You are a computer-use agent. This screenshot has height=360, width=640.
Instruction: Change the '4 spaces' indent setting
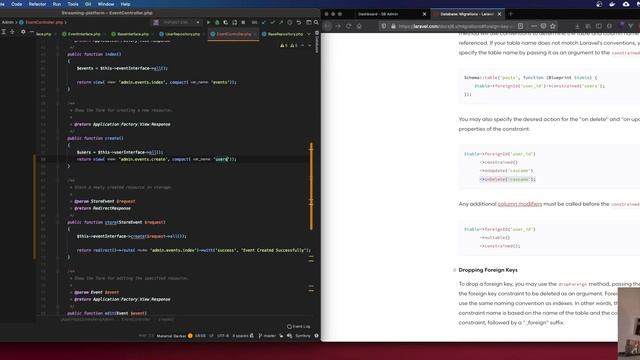click(240, 336)
